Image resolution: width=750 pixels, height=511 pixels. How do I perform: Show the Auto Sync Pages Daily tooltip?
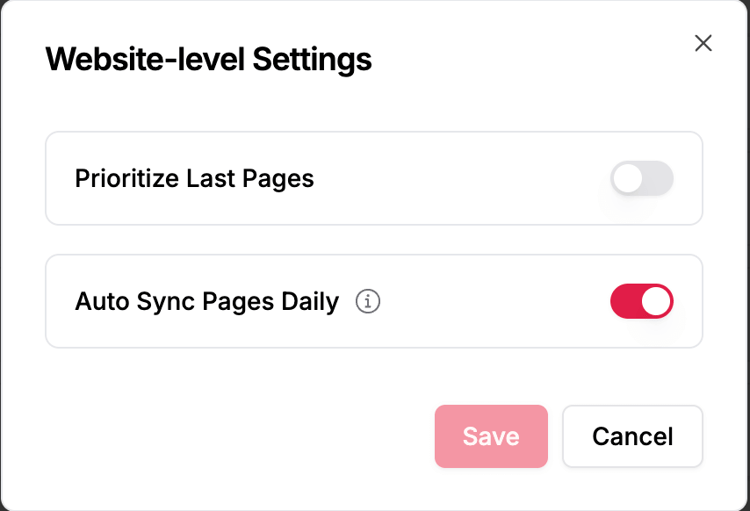[368, 301]
